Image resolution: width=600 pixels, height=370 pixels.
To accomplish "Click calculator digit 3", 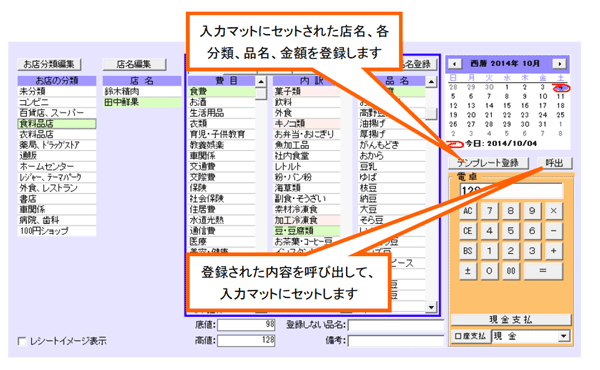I will tap(532, 251).
